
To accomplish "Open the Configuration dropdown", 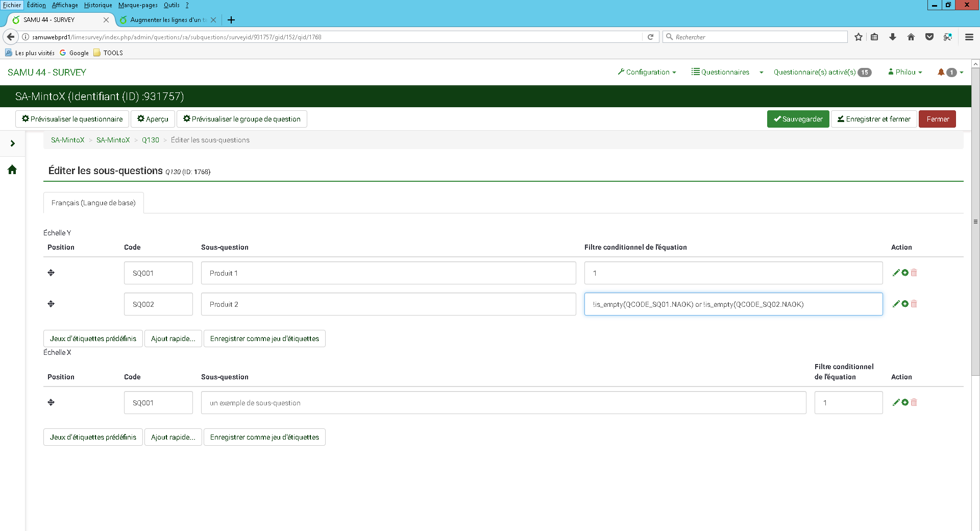I will coord(647,72).
